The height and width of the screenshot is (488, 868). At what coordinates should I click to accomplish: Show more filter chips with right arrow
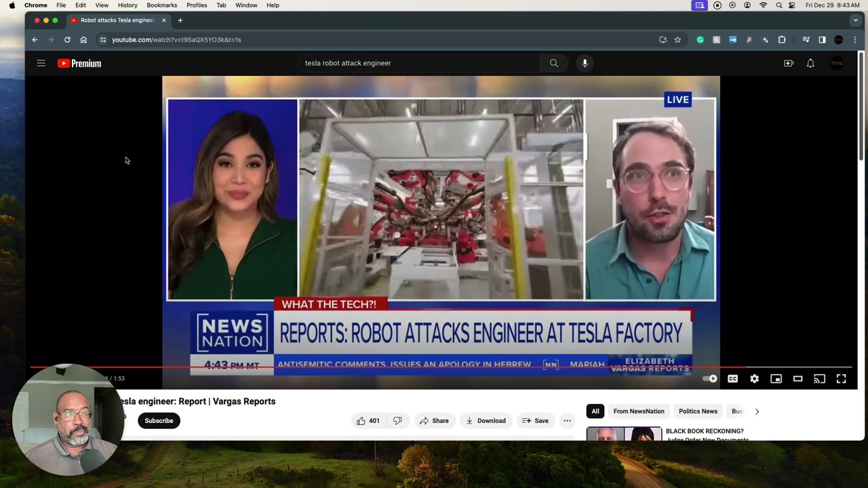(x=757, y=411)
